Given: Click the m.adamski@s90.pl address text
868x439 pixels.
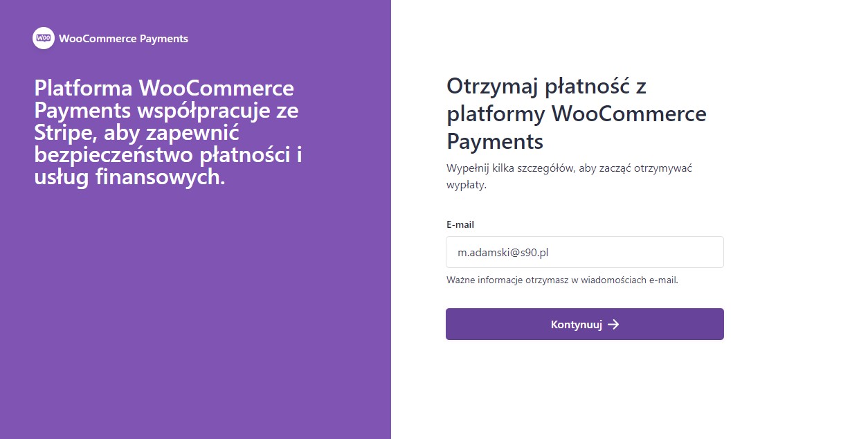Looking at the screenshot, I should click(x=503, y=253).
